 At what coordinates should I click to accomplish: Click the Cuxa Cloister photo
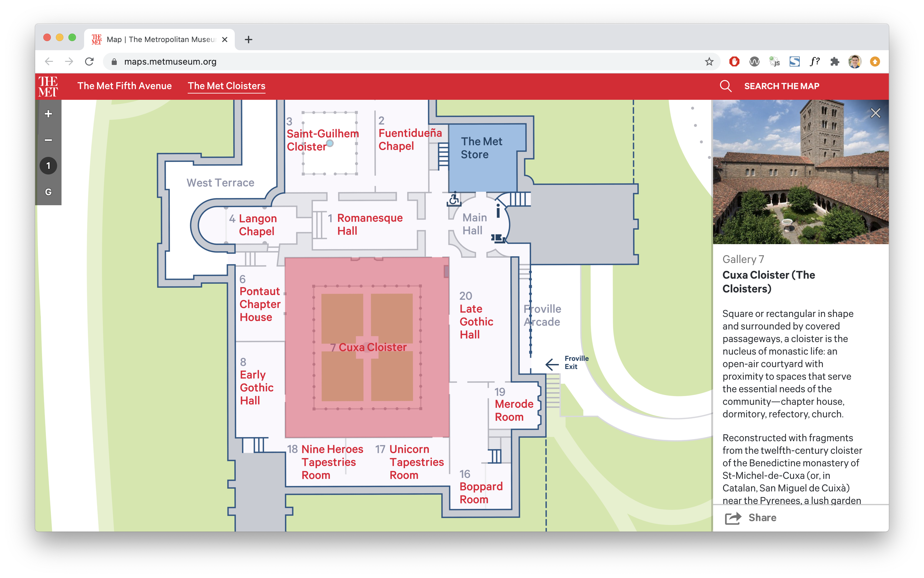pyautogui.click(x=801, y=172)
